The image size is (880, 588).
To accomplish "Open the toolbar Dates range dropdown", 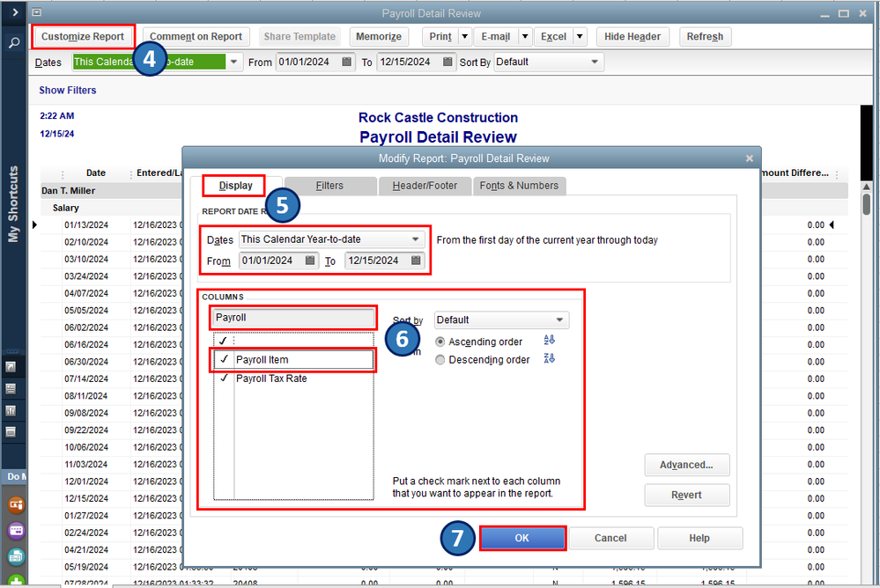I will click(x=234, y=62).
